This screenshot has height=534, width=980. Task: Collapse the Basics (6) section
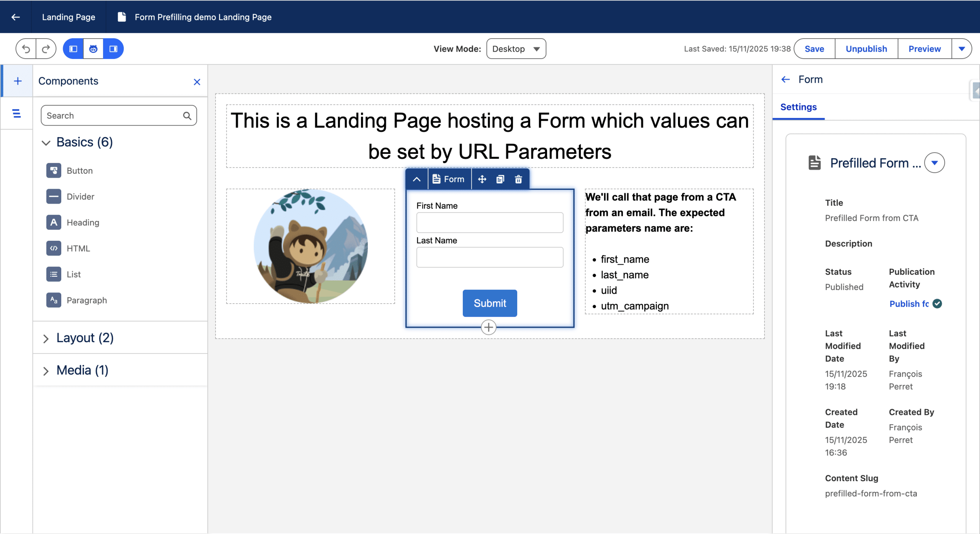(x=46, y=143)
